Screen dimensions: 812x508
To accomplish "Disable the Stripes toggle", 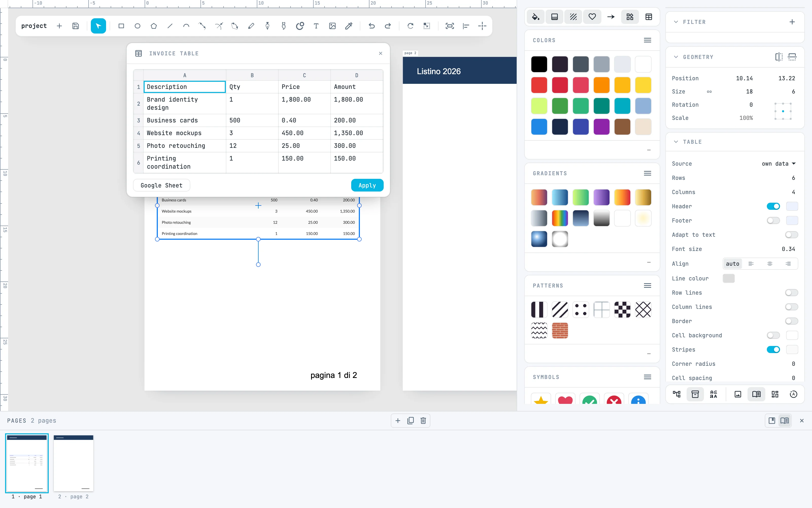I will [x=773, y=350].
